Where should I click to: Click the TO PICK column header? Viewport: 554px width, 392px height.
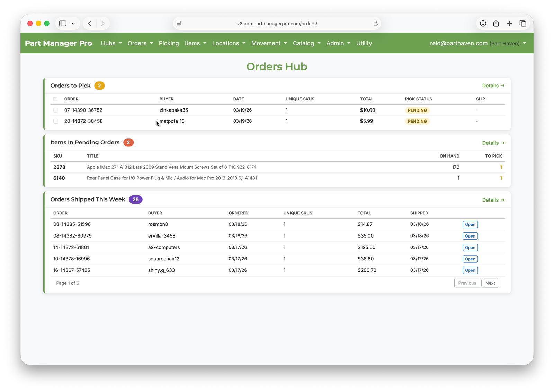[493, 156]
